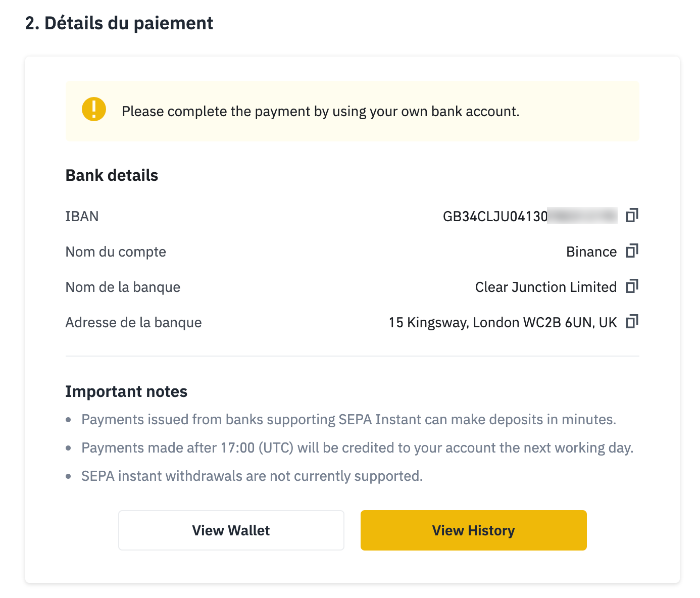
Task: Click the Adresse de la banque label
Action: 133,322
